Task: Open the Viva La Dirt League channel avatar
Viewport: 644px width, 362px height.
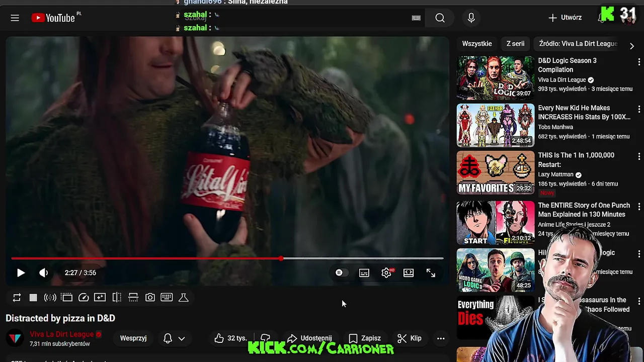Action: click(15, 338)
